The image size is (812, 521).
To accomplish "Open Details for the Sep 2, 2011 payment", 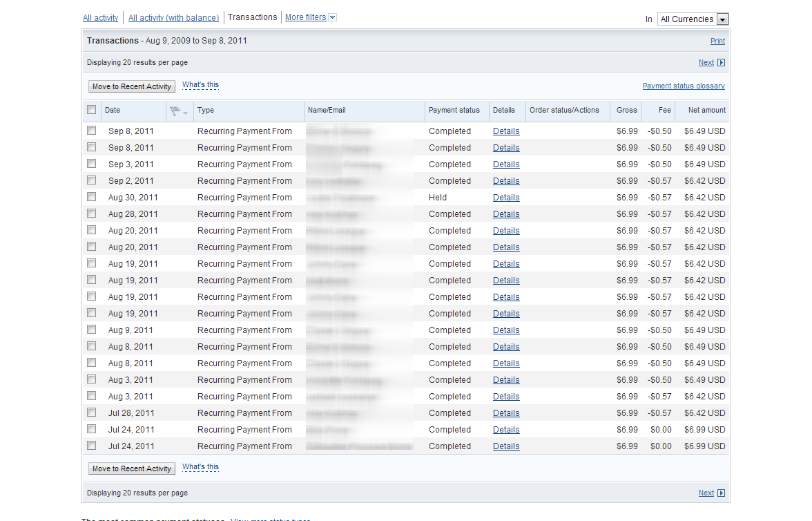I will [x=506, y=181].
